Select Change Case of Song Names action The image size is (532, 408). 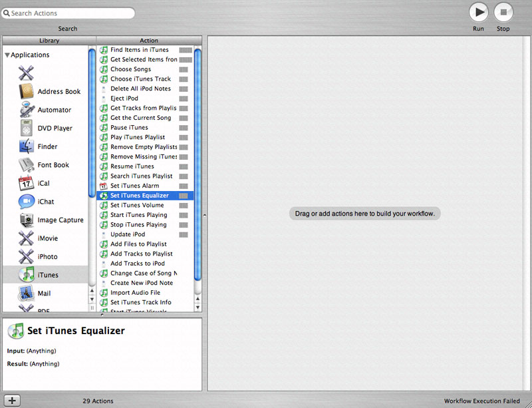[145, 274]
